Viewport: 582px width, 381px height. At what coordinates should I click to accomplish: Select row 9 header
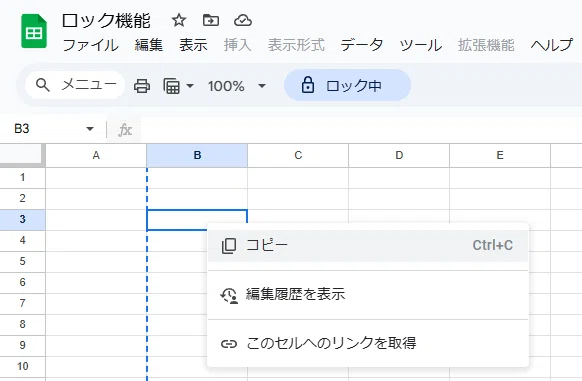tap(23, 345)
